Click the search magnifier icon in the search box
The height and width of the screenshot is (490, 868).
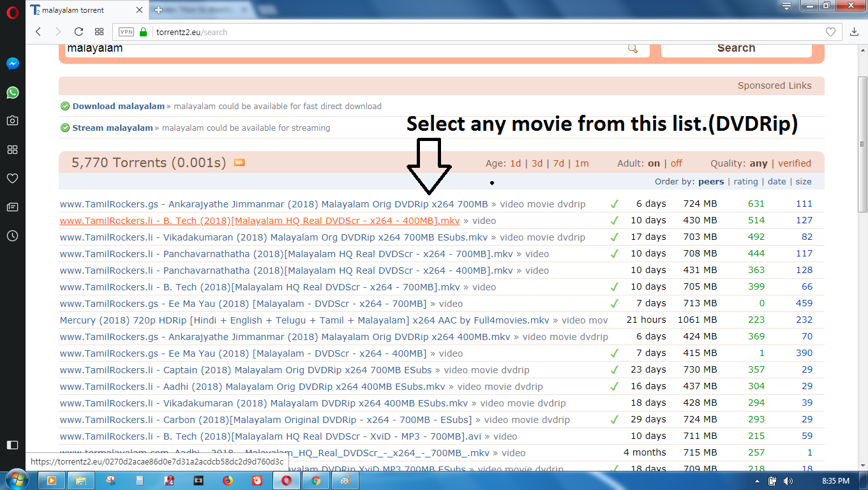click(x=632, y=48)
